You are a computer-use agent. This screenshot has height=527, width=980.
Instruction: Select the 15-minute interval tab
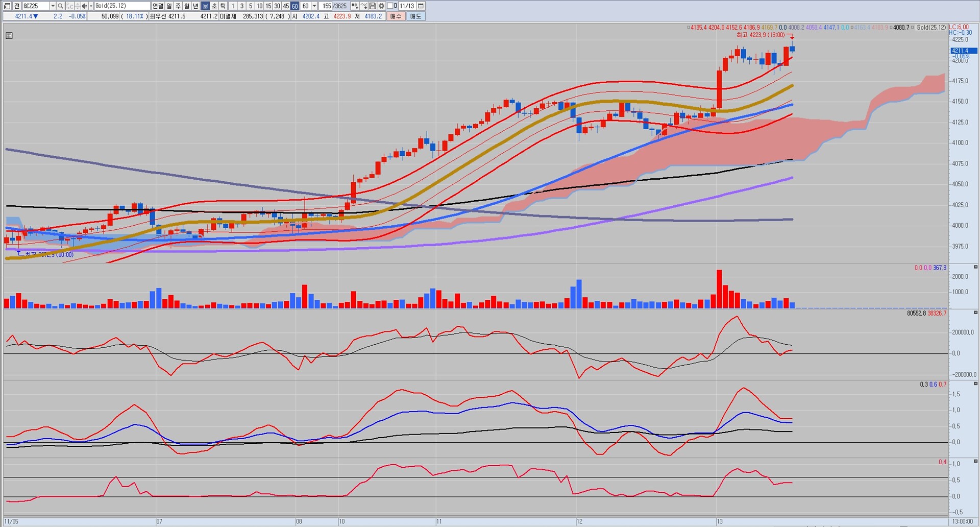(x=268, y=6)
